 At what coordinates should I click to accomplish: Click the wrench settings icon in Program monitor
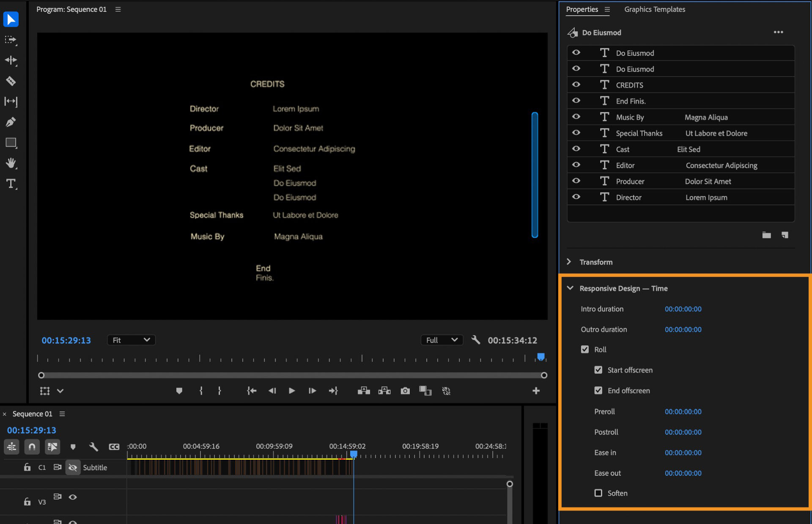(475, 340)
